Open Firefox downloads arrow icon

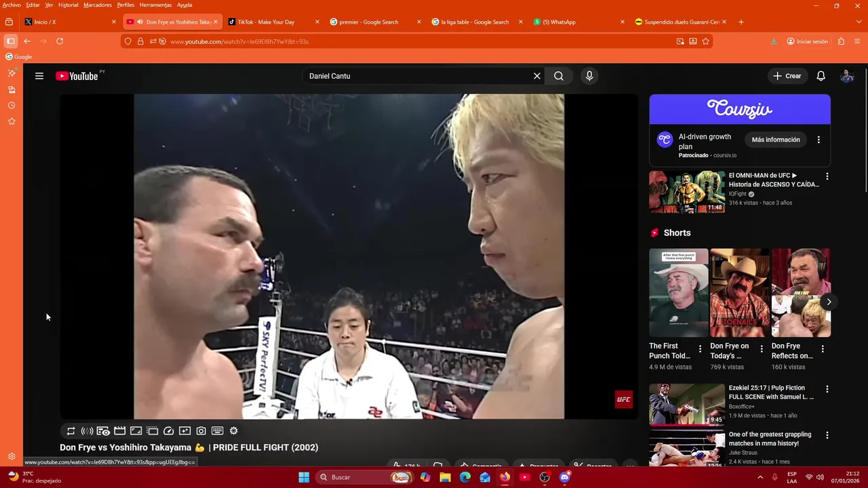pos(774,41)
